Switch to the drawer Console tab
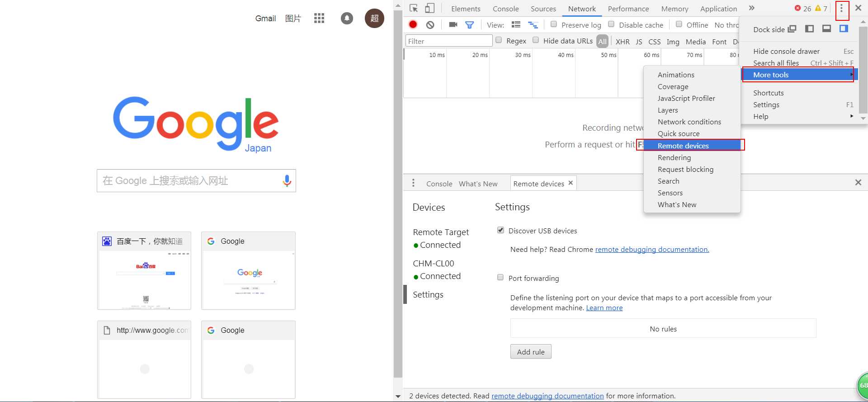This screenshot has width=868, height=402. [439, 184]
